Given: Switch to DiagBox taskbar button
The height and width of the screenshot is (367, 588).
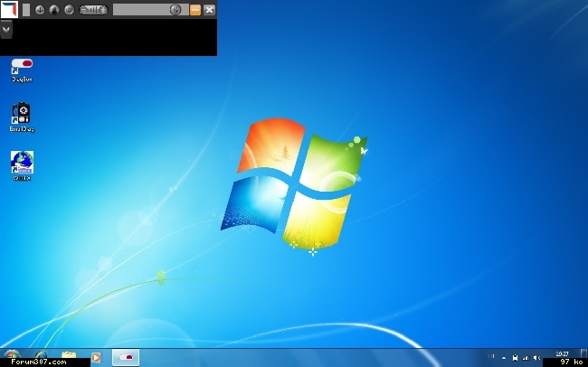Looking at the screenshot, I should [x=126, y=357].
